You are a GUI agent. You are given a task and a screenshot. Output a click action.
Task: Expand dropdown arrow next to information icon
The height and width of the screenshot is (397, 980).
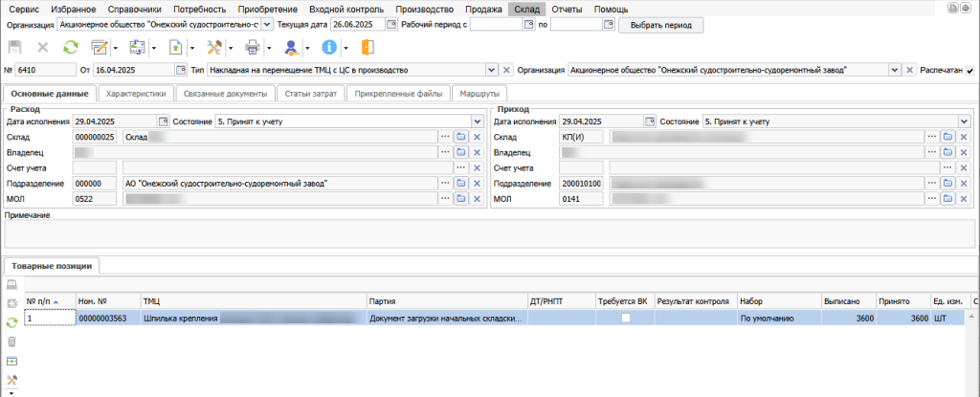tap(345, 48)
